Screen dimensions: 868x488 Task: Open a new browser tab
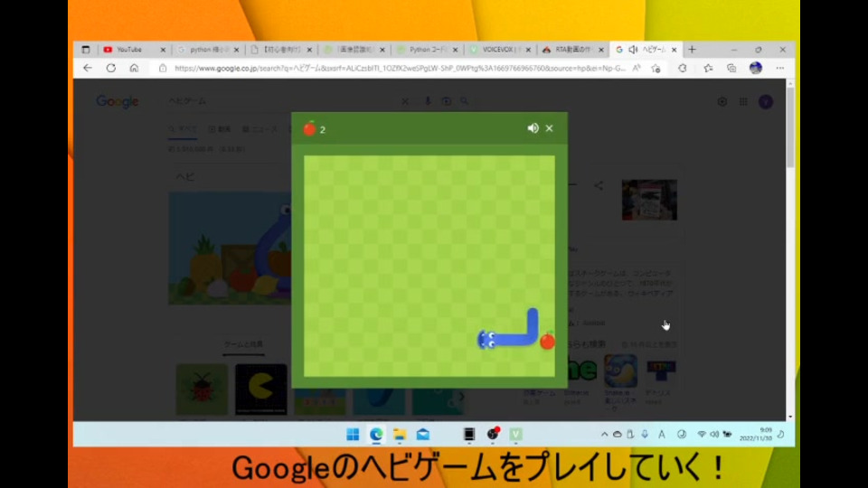[692, 50]
